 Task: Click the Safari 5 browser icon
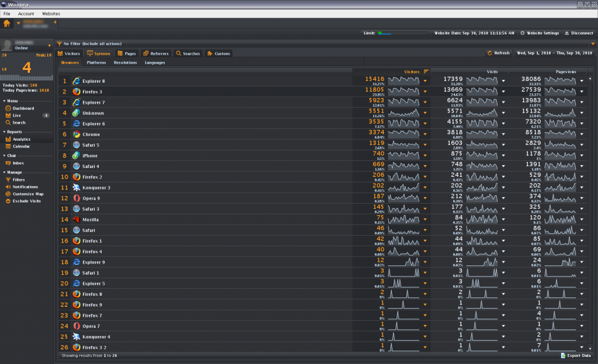click(77, 145)
